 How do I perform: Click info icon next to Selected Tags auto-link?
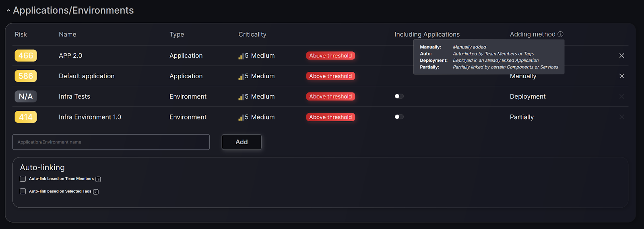[96, 192]
